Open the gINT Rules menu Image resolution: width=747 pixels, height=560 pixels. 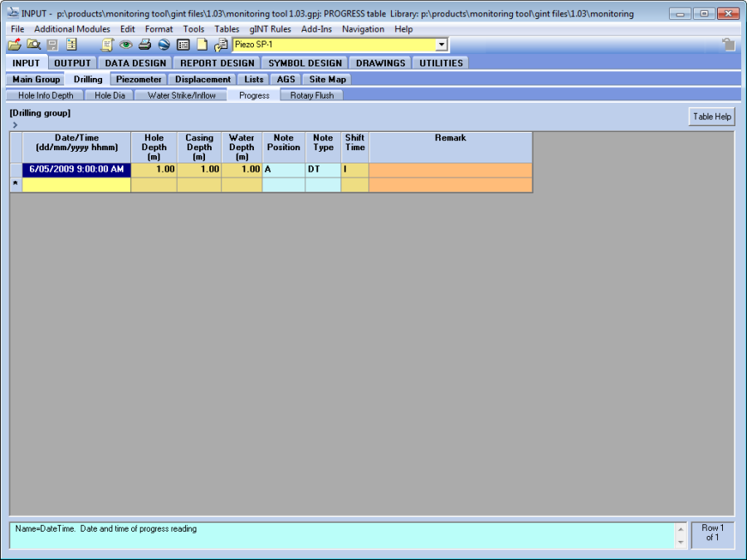coord(270,29)
